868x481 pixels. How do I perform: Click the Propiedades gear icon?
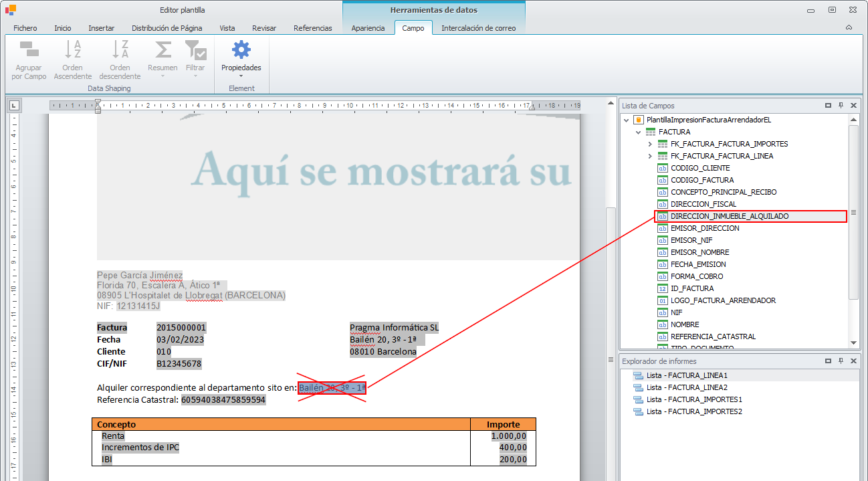click(241, 50)
